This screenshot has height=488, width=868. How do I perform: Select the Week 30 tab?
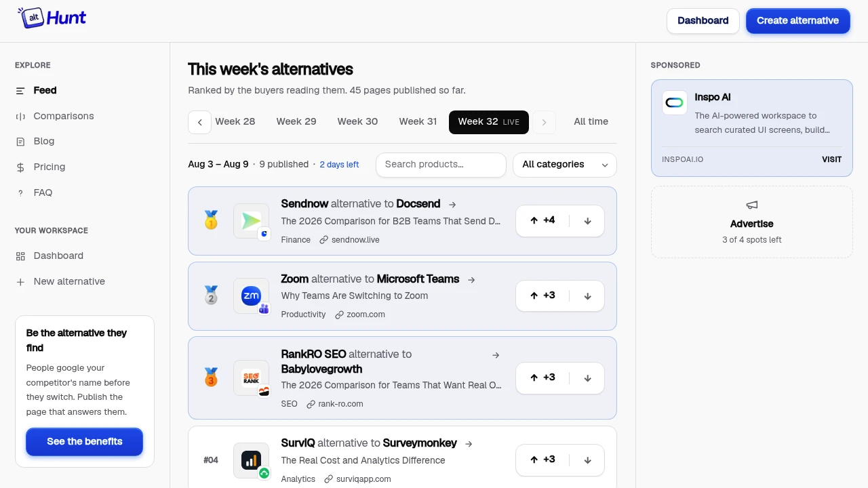[357, 122]
